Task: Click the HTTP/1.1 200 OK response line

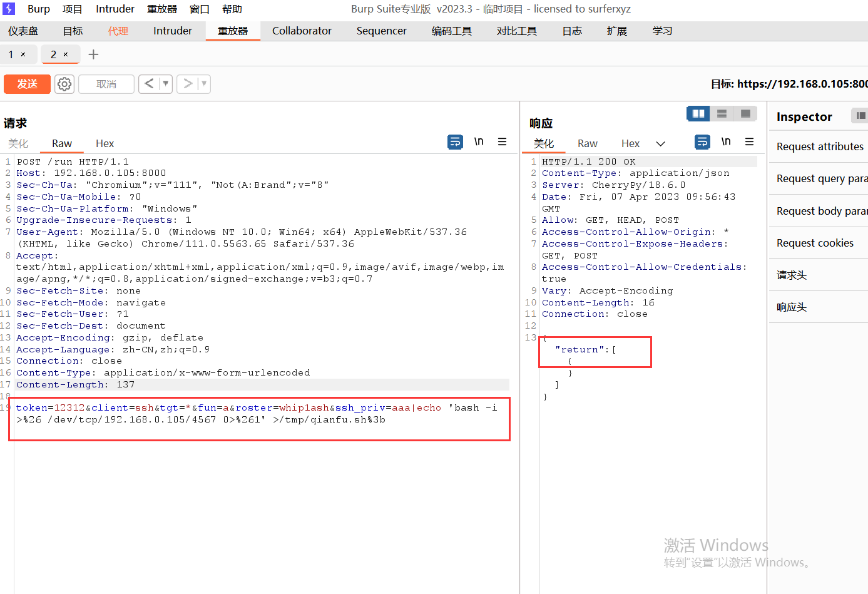Action: click(x=589, y=161)
